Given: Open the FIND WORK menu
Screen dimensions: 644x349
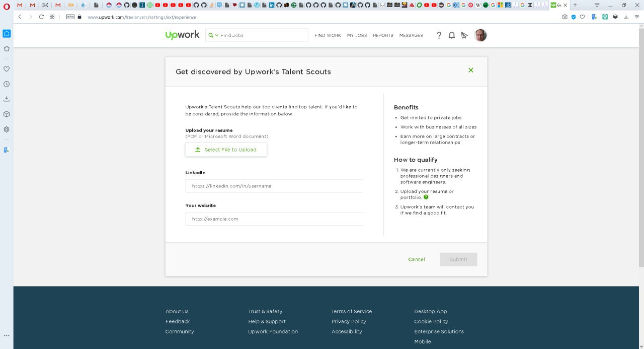Looking at the screenshot, I should coord(328,36).
